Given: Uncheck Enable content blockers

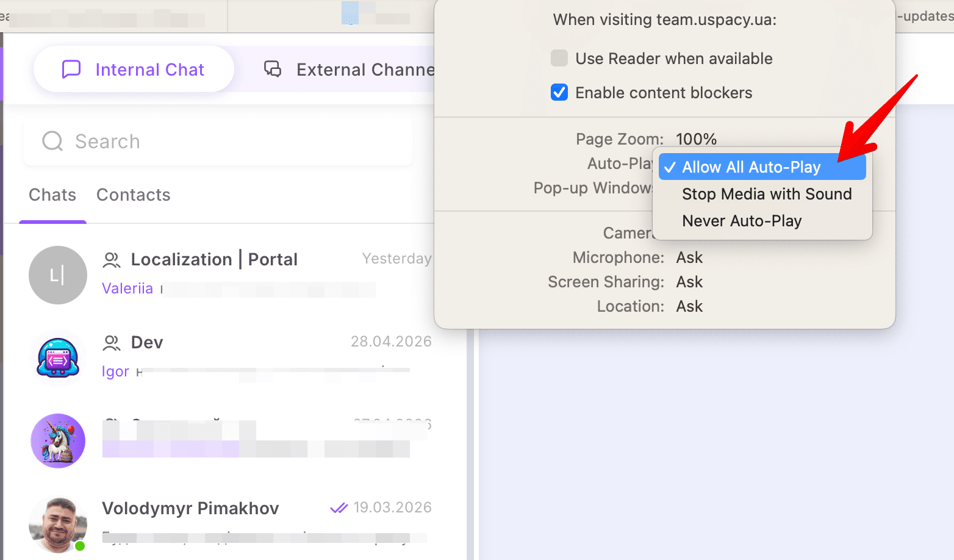Looking at the screenshot, I should (559, 93).
